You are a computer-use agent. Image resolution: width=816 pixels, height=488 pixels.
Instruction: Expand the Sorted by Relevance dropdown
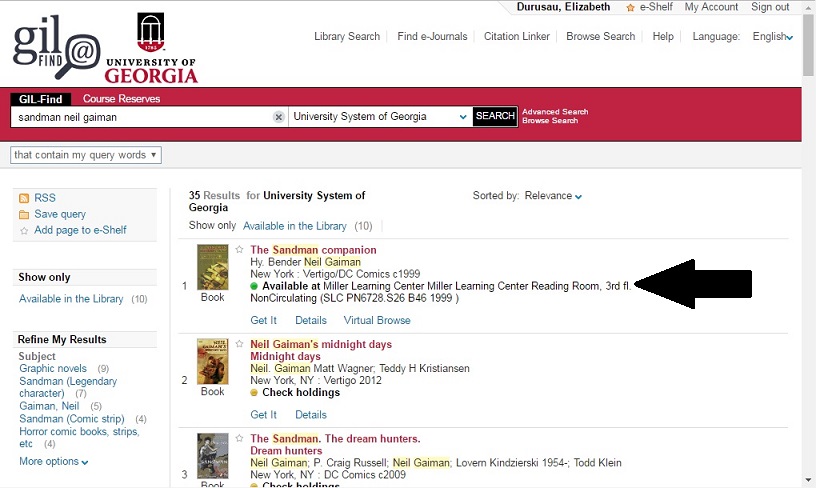[553, 196]
